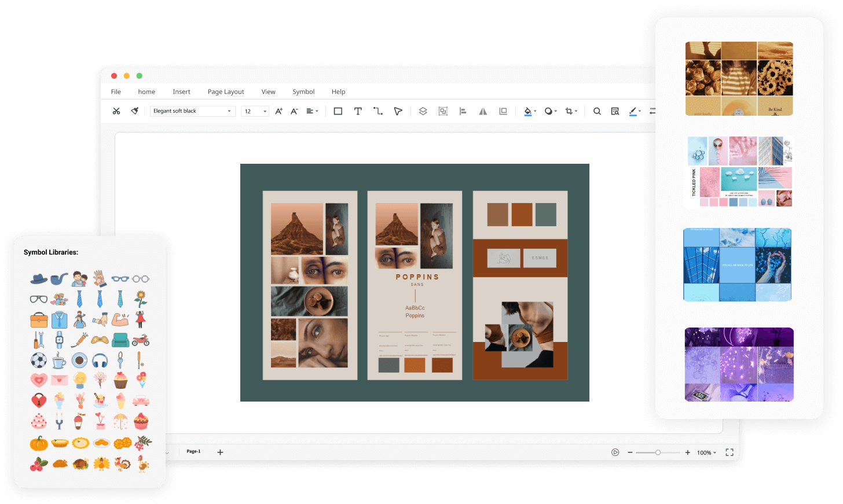This screenshot has width=843, height=504.
Task: Click the scissors Cut tool
Action: point(116,111)
